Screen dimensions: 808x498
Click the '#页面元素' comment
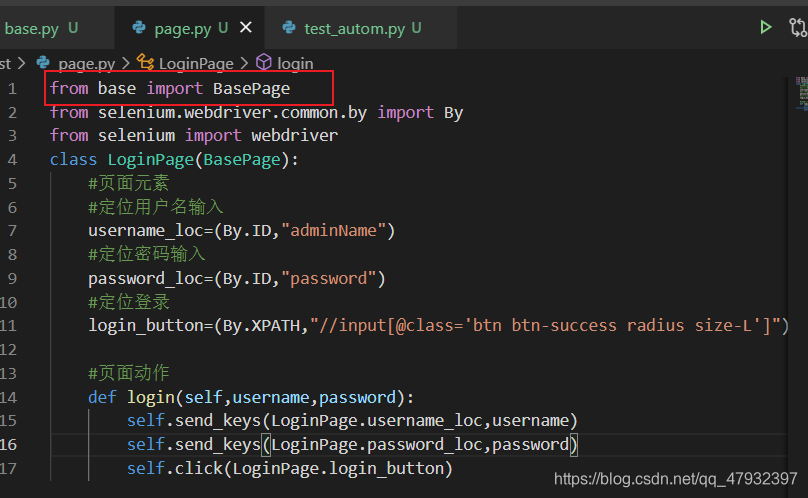click(x=128, y=183)
